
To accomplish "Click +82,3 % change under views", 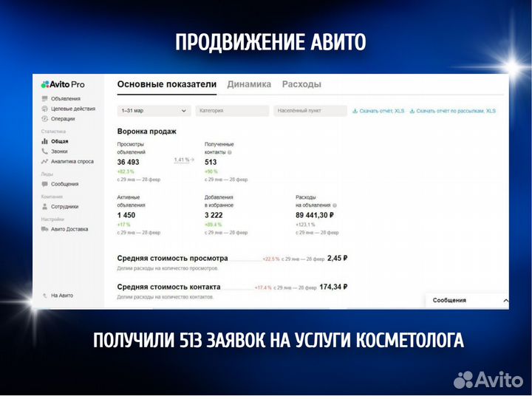I will pyautogui.click(x=126, y=171).
